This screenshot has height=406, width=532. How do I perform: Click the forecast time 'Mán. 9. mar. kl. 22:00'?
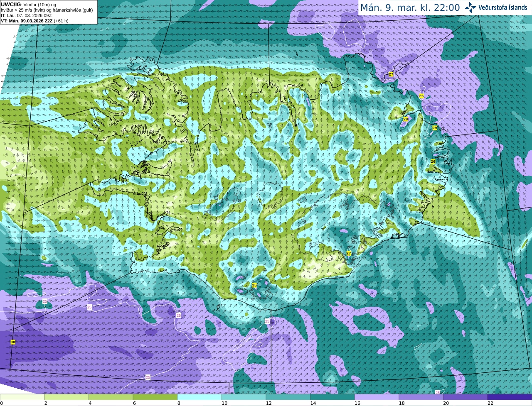coord(410,7)
